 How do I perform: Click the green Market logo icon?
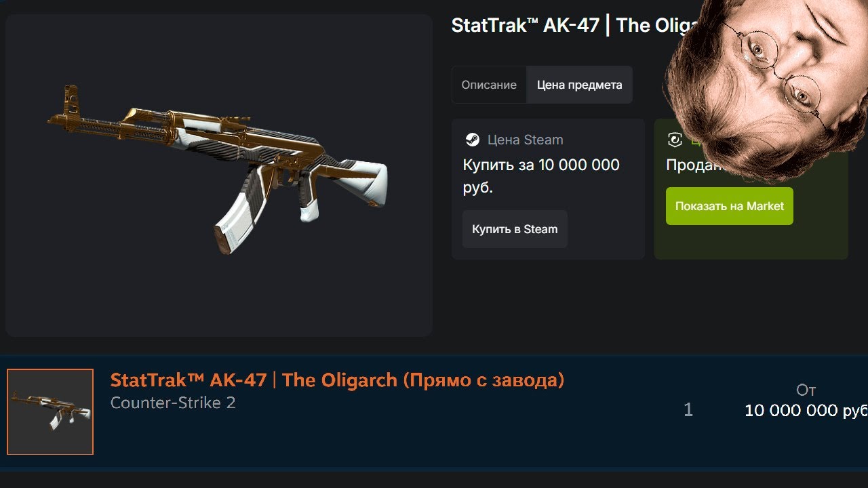pyautogui.click(x=675, y=140)
